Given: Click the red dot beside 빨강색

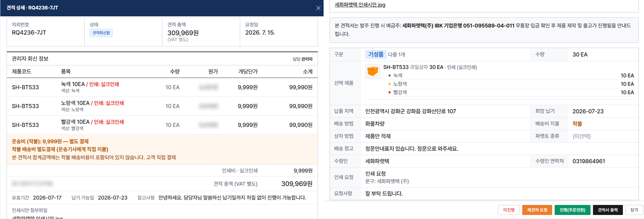Looking at the screenshot, I should 389,92.
